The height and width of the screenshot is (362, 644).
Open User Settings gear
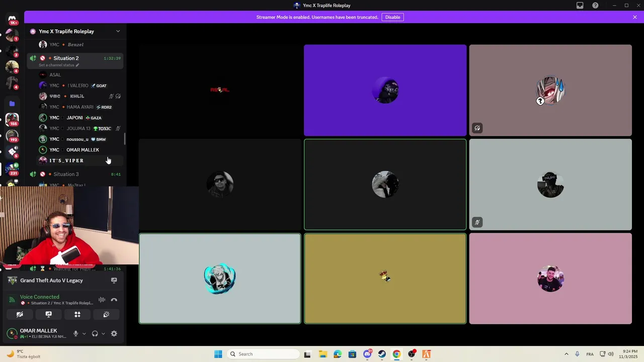point(114,333)
